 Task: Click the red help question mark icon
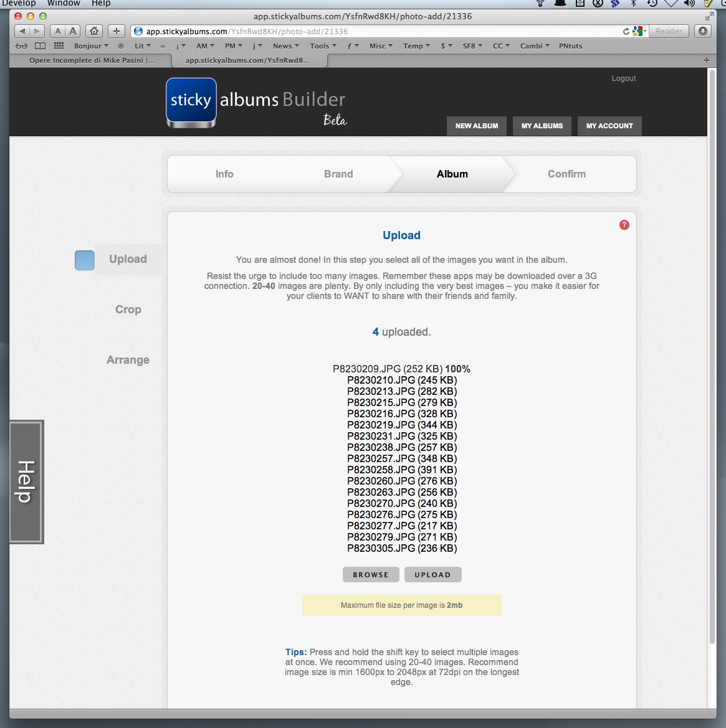[x=624, y=225]
